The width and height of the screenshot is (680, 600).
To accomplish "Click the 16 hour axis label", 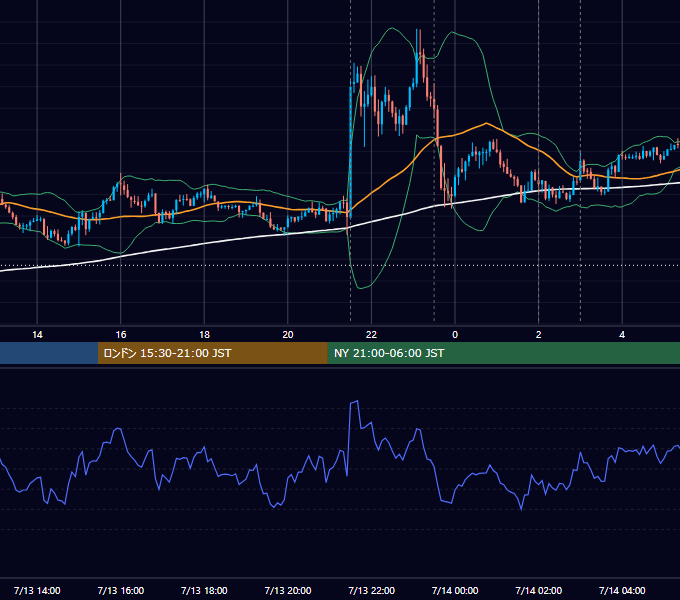I will point(121,335).
